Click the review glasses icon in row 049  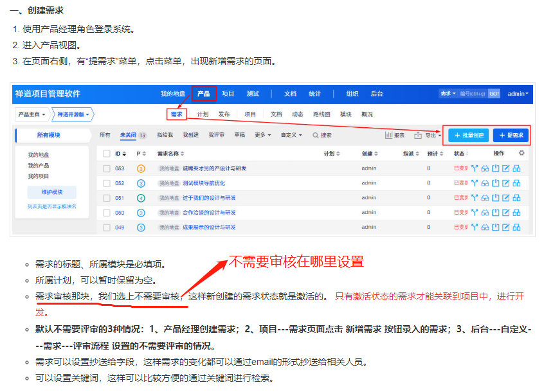485,227
